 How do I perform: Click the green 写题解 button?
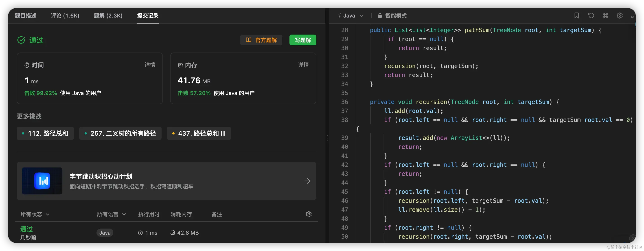[302, 40]
